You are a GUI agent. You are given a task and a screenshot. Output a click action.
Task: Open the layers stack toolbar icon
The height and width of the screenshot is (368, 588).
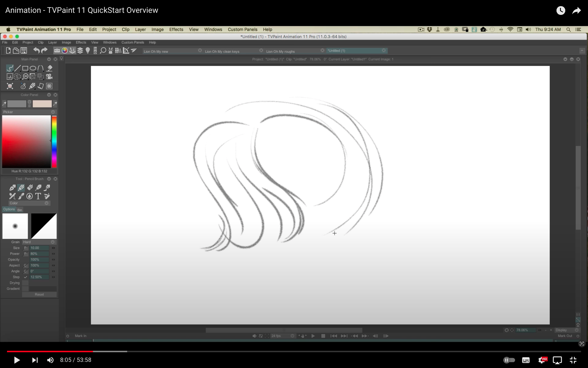(80, 51)
